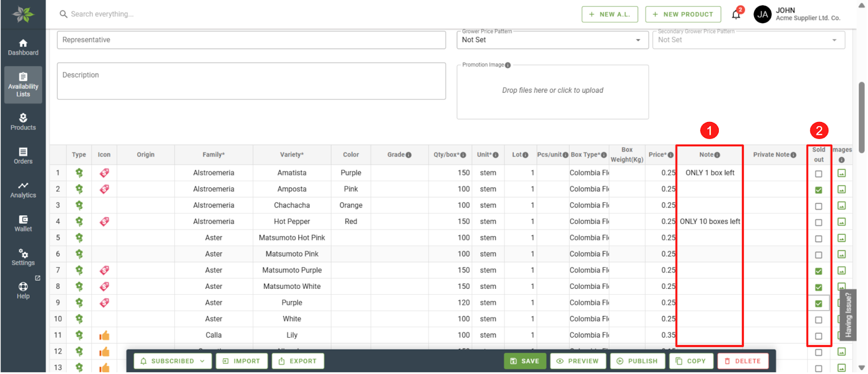Go to the Products section

coord(23,122)
